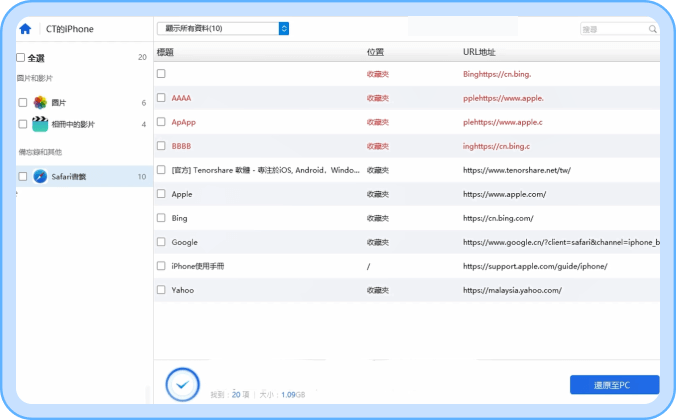The image size is (676, 420).
Task: Check the ApApp bookmark row checkbox
Action: coord(161,122)
